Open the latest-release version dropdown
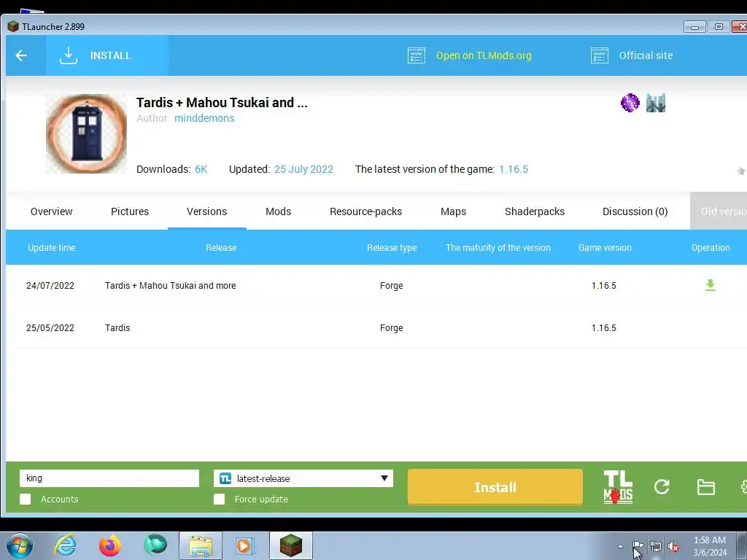Screen dimensions: 747x560 (303, 478)
